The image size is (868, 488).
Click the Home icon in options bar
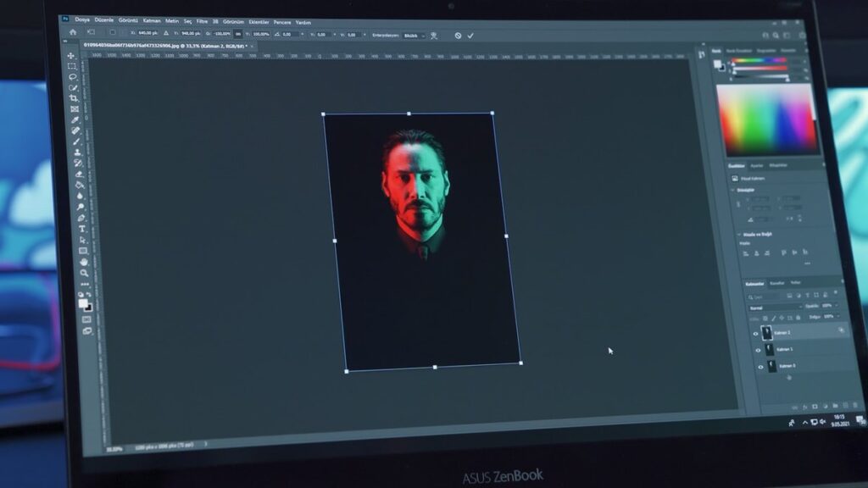pyautogui.click(x=73, y=32)
